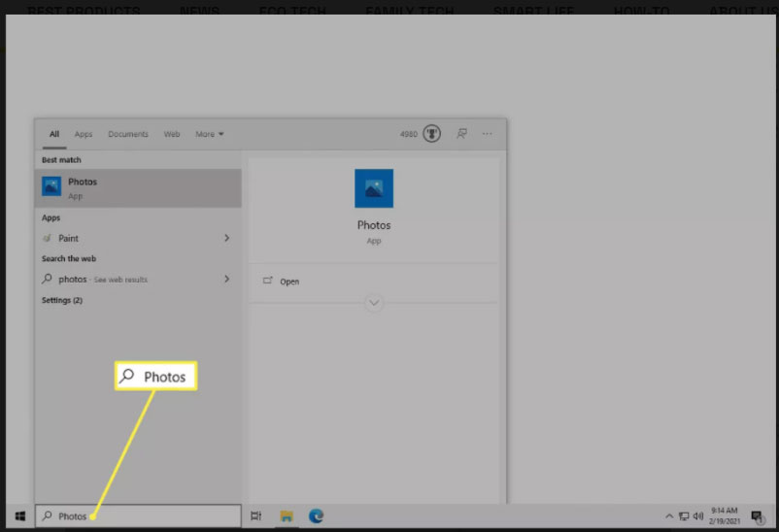Open the volume tray icon
Screen dimensions: 779x532
pyautogui.click(x=698, y=516)
